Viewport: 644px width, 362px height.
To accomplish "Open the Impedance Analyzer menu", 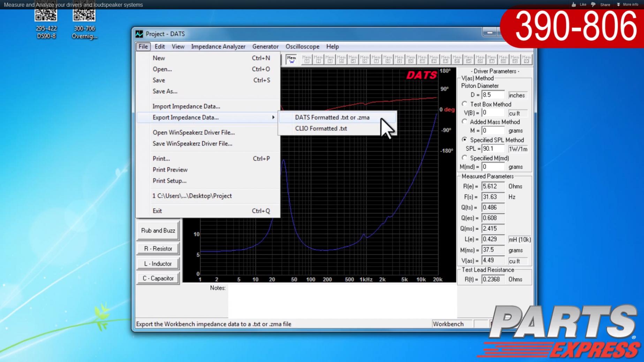I will tap(218, 46).
